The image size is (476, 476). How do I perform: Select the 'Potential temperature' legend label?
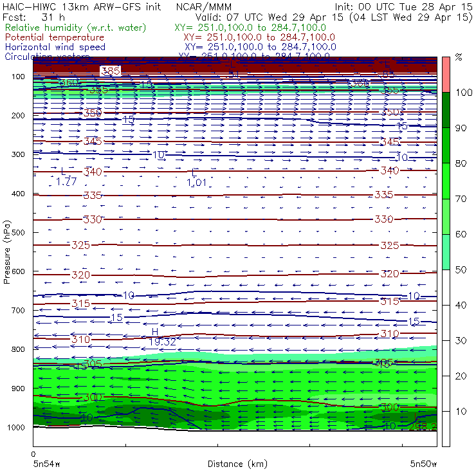54,38
